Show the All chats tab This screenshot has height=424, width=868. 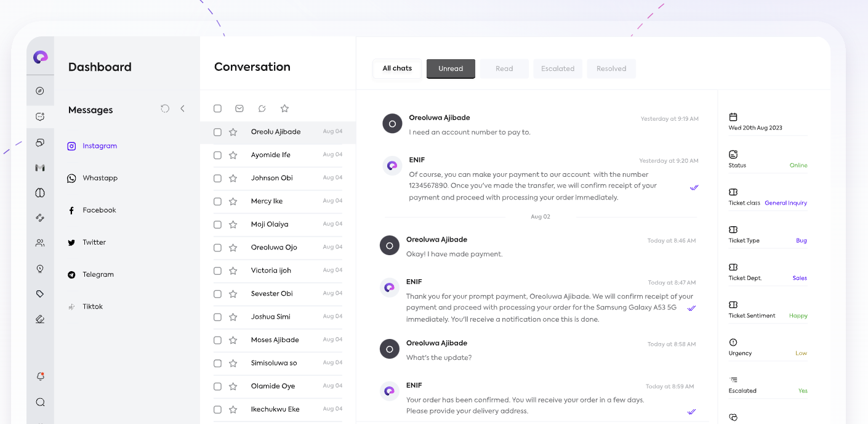pos(397,68)
